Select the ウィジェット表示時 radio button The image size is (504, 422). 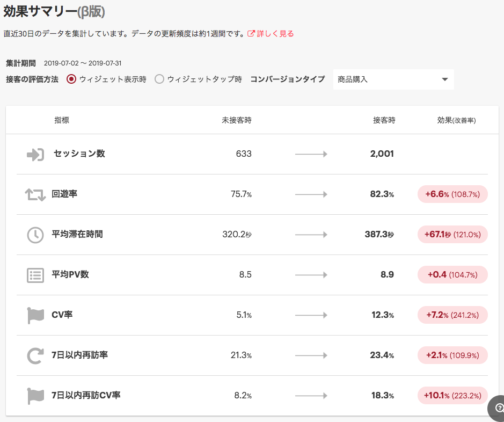coord(71,79)
